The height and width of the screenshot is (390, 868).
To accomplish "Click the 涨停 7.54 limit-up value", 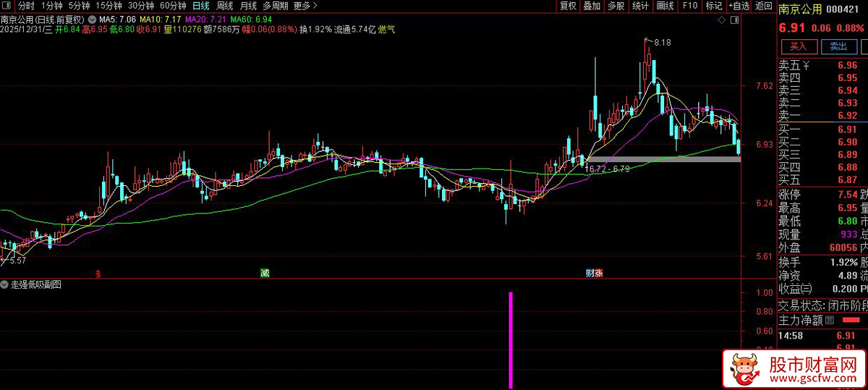I will pos(847,195).
